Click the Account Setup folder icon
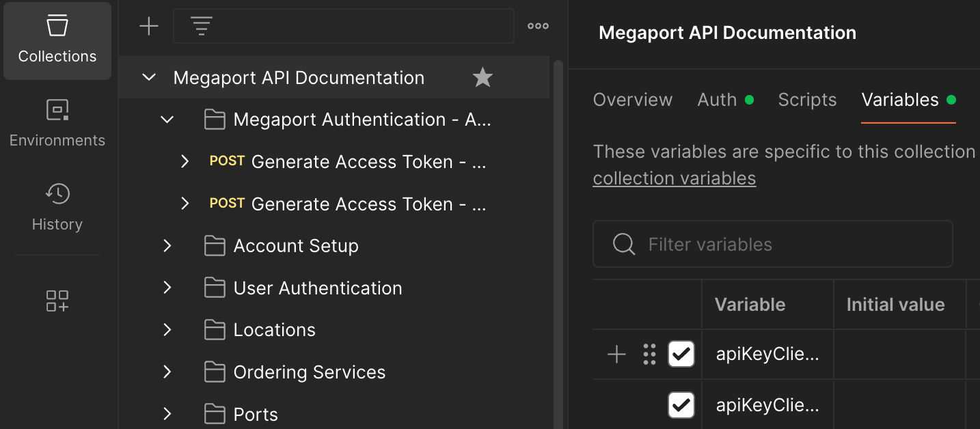980x429 pixels. point(215,246)
